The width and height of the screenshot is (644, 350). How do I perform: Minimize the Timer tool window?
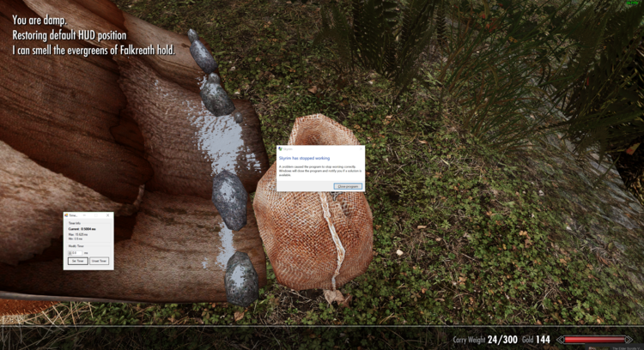coord(85,215)
